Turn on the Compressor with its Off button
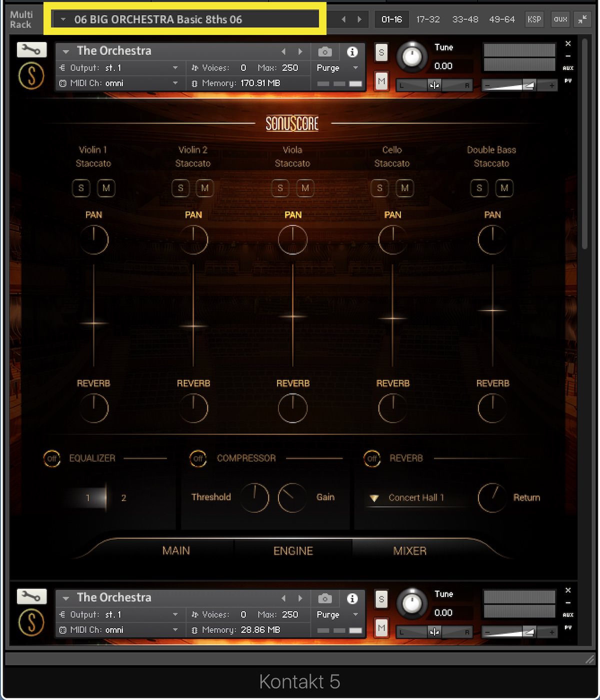 (x=198, y=458)
